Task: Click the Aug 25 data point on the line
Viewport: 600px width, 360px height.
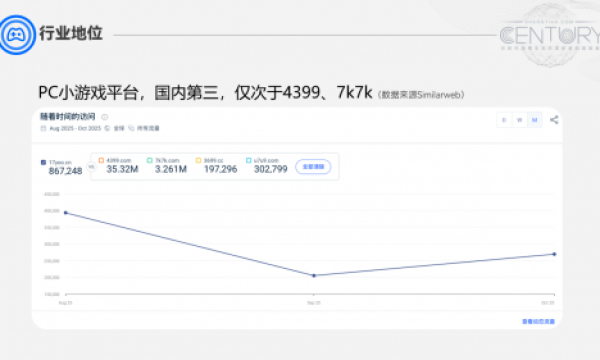Action: [x=65, y=213]
